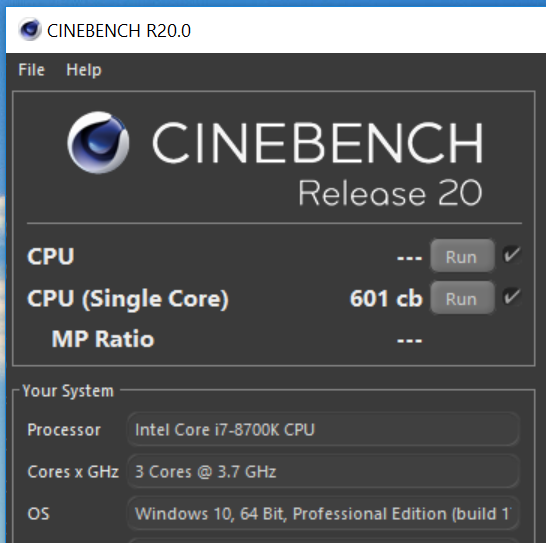Image resolution: width=546 pixels, height=543 pixels.
Task: Click the large Cinebench sphere logo
Action: click(x=99, y=142)
